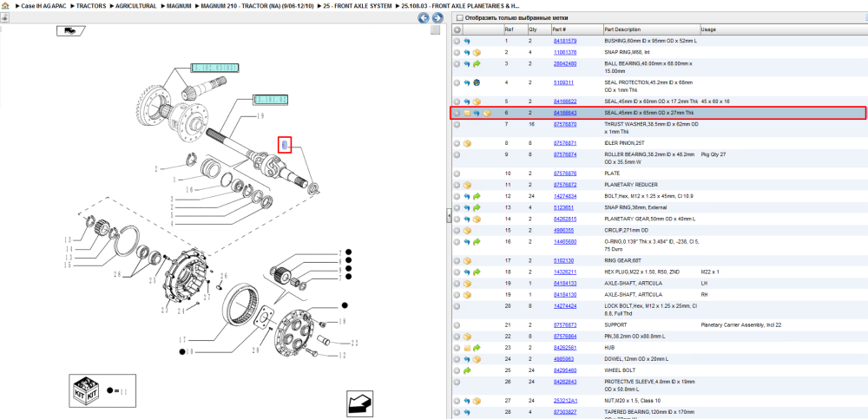Collapse the parts list panel splitter arrow
Viewport: 868px width, 419px height.
click(x=449, y=217)
